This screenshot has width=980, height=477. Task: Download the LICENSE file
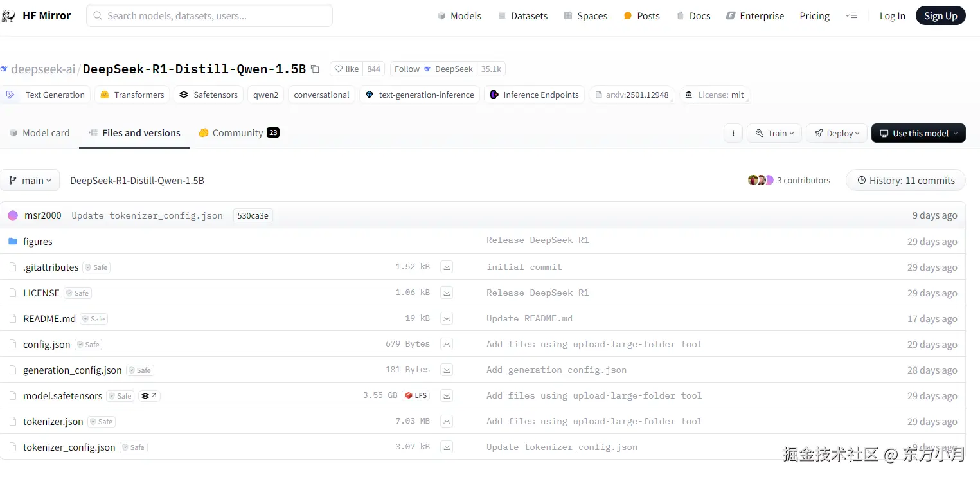pos(447,292)
